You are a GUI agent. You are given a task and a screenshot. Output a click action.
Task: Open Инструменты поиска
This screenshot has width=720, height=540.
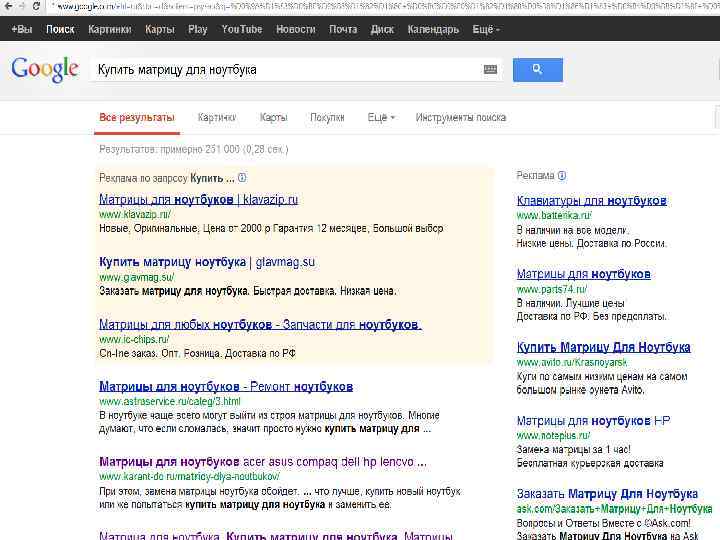tap(461, 118)
